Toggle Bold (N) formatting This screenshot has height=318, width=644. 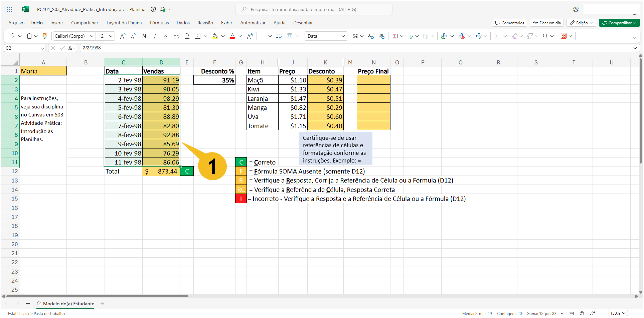tap(144, 36)
